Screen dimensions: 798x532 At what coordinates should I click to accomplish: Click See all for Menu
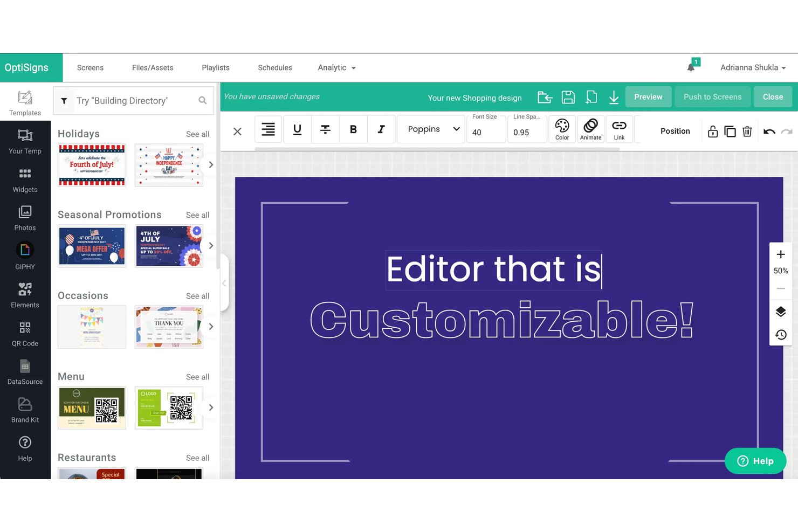pos(198,377)
